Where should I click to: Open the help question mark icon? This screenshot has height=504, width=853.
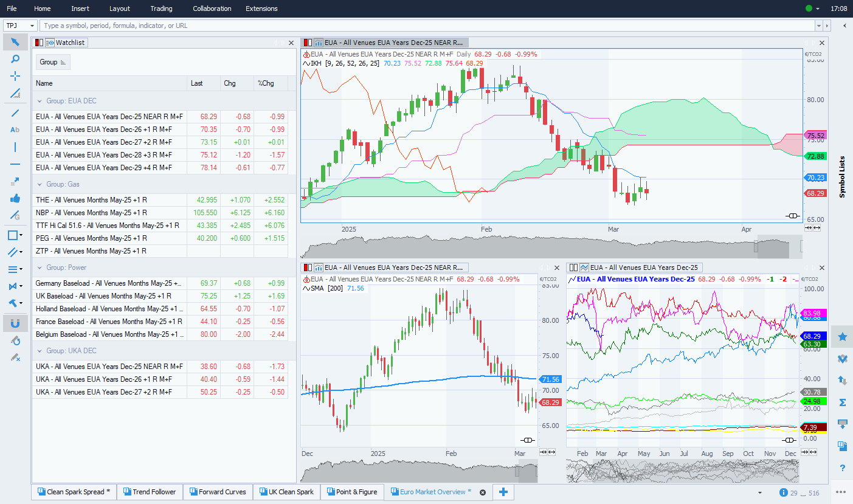click(x=842, y=468)
